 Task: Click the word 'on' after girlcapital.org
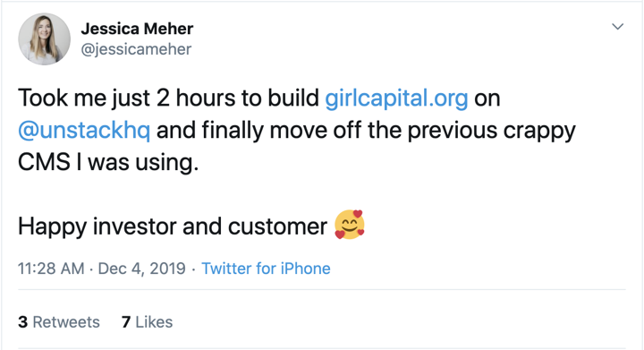tap(487, 99)
